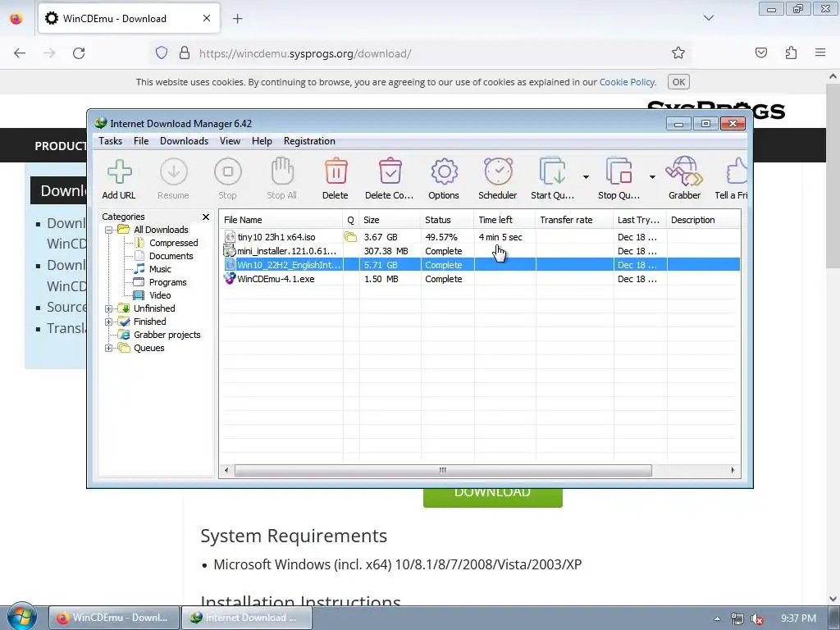Open the View menu in IDM
Viewport: 840px width, 630px height.
[230, 141]
